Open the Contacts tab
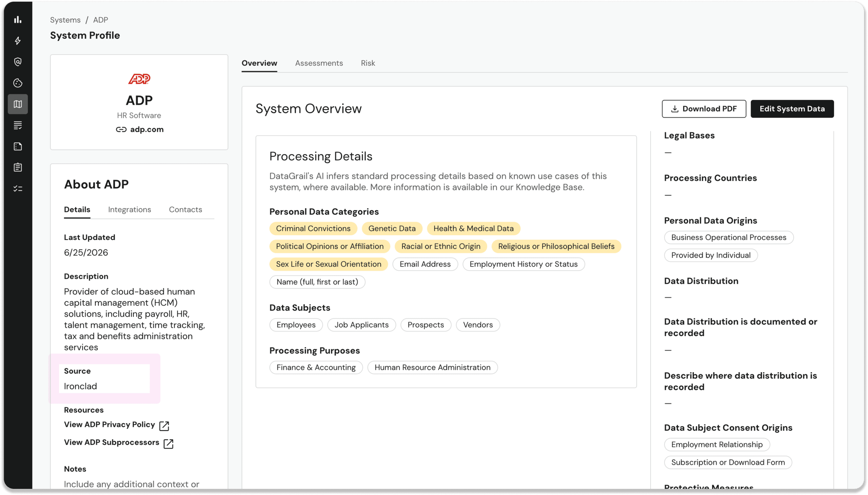 [185, 210]
